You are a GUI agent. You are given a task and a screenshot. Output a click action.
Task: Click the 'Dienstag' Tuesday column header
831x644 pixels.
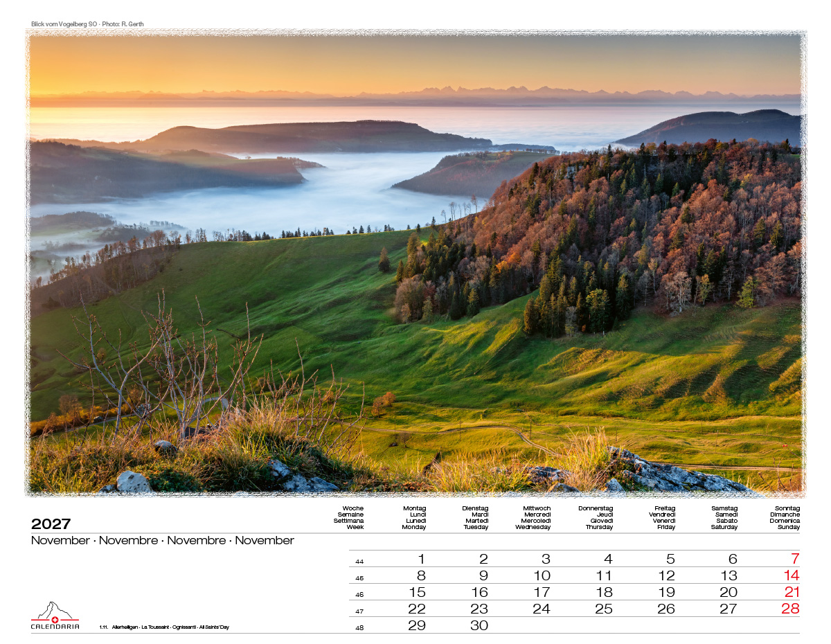click(x=476, y=508)
